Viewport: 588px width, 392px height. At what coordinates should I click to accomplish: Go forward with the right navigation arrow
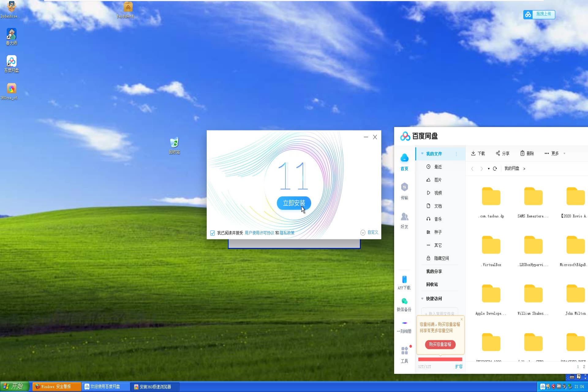pos(481,169)
